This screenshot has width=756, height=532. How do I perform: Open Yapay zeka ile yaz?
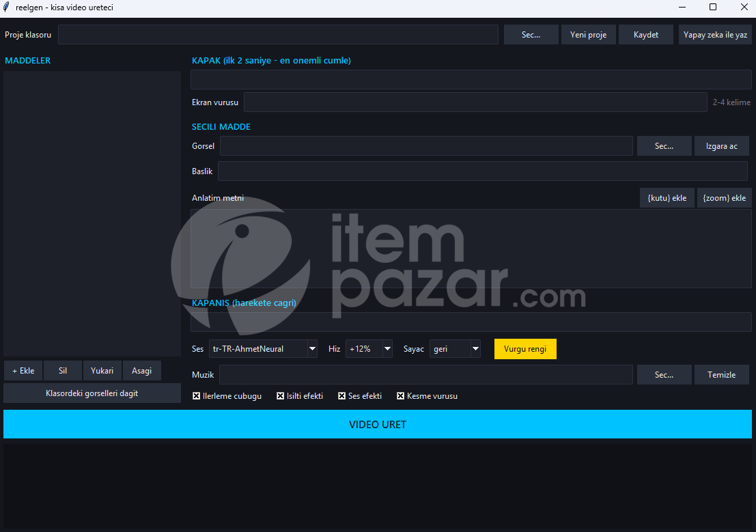715,35
